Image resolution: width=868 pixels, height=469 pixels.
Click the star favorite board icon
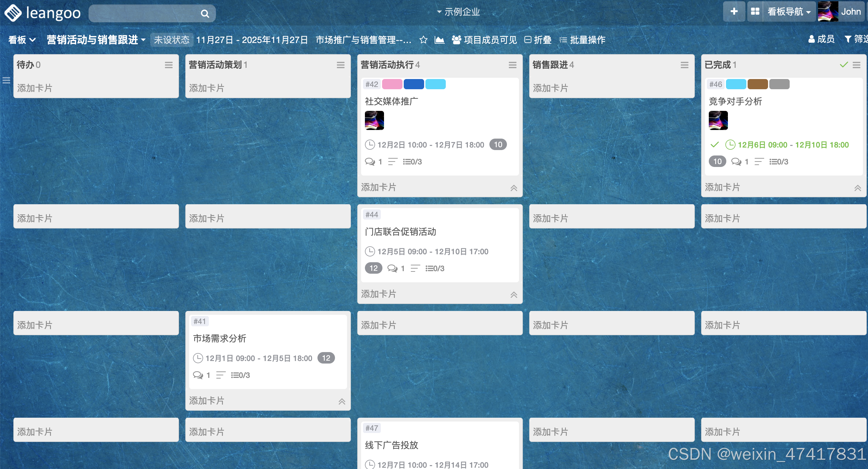coord(423,40)
